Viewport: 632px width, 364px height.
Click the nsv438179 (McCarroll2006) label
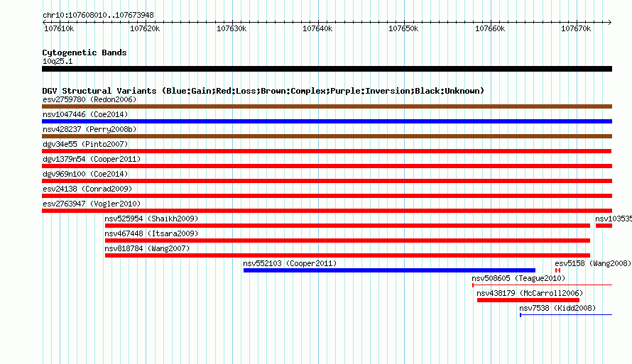coord(530,293)
